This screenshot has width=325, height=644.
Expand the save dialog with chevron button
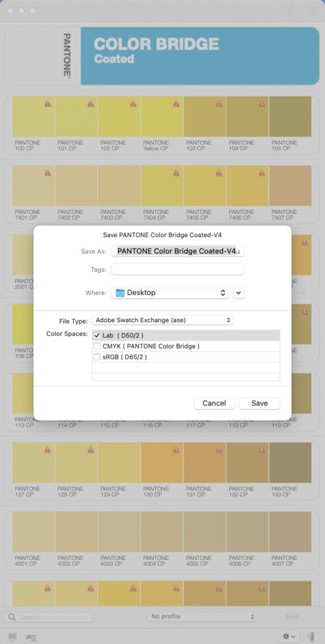coord(238,293)
